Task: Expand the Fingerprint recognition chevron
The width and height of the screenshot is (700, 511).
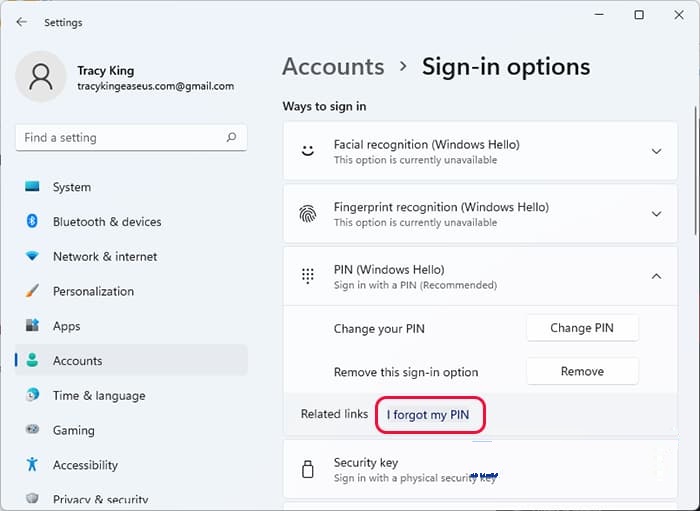Action: [x=656, y=214]
